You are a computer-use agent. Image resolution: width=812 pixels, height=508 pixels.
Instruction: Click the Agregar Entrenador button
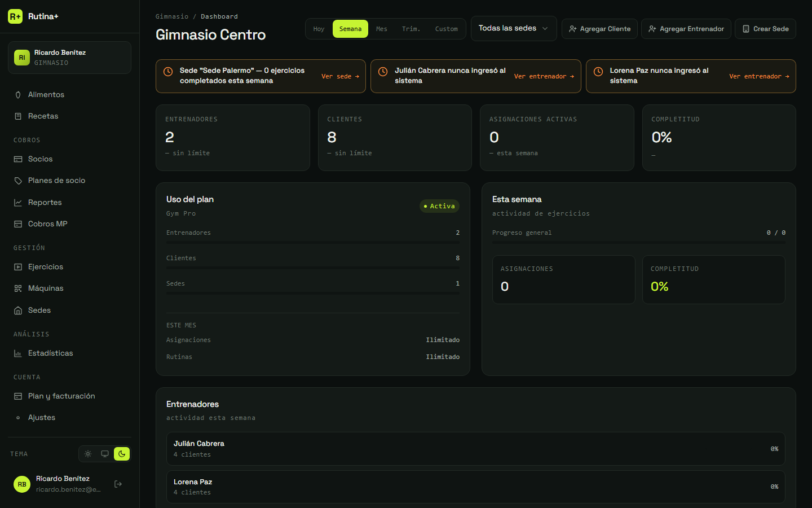click(686, 29)
